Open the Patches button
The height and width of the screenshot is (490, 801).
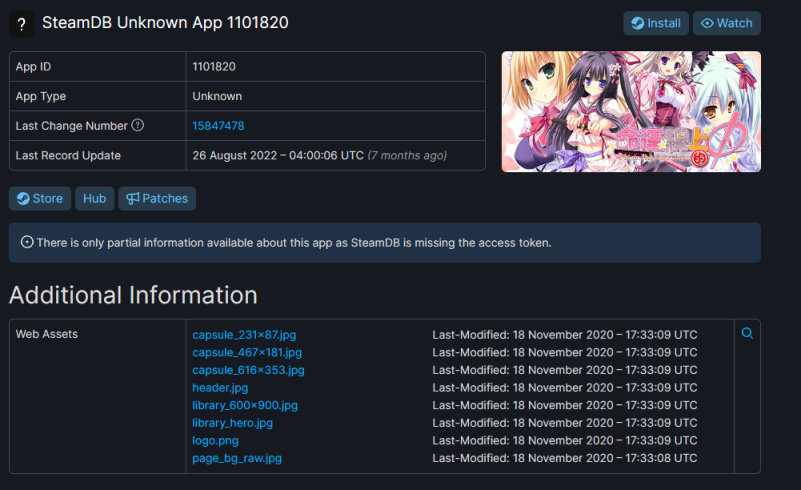point(157,198)
